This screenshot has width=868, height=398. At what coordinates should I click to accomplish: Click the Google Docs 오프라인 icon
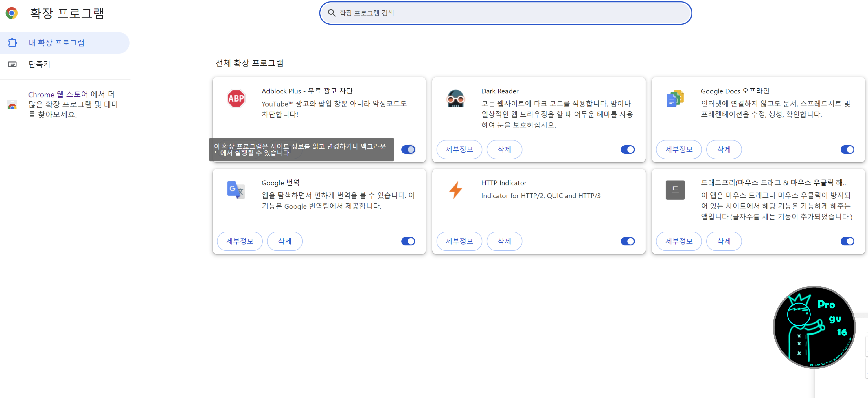coord(675,98)
